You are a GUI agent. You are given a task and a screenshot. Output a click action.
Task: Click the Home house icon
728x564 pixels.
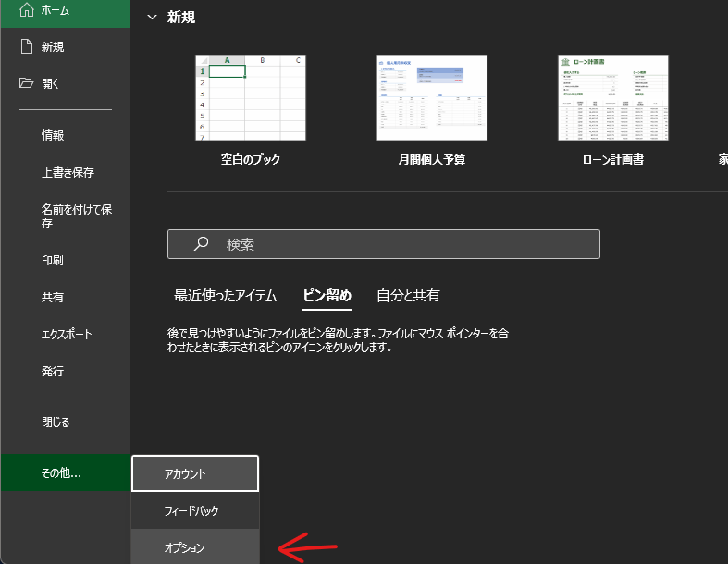[27, 9]
